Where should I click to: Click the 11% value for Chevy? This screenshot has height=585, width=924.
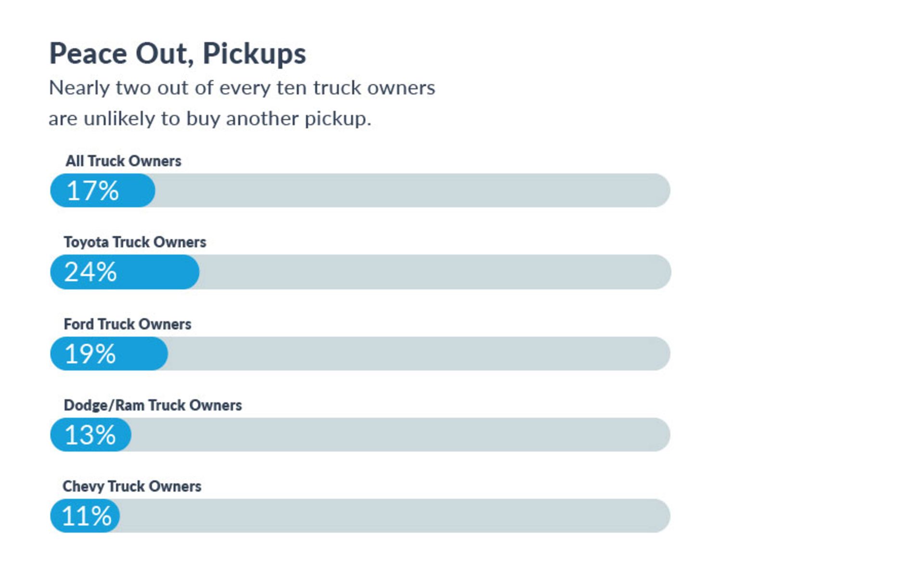(x=87, y=516)
